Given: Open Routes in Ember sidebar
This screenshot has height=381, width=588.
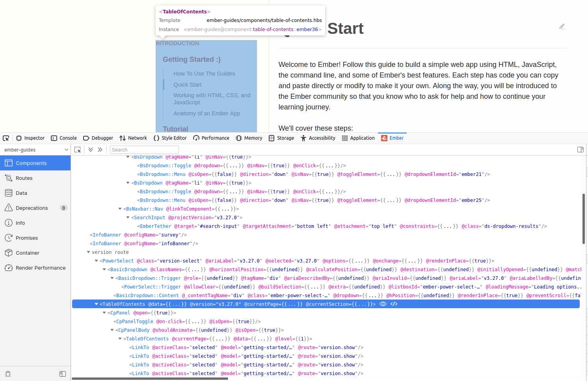Looking at the screenshot, I should click(35, 178).
